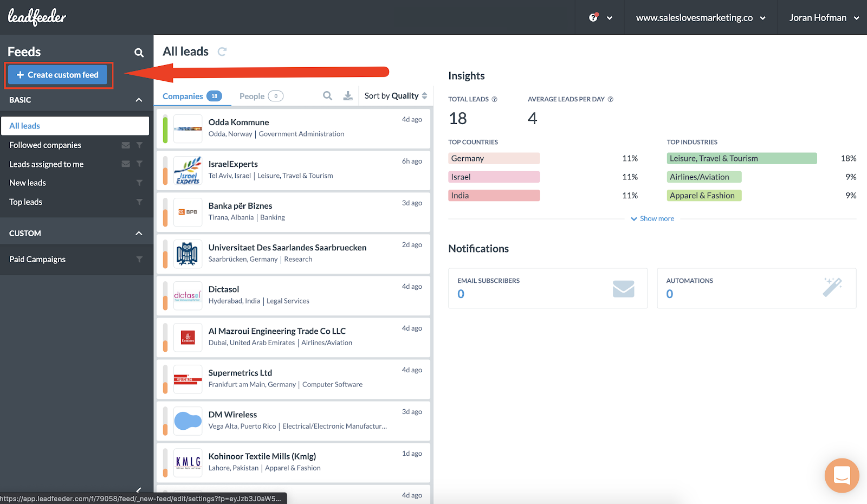Click filter icon for Paid Campaigns
The width and height of the screenshot is (867, 504).
pos(139,260)
